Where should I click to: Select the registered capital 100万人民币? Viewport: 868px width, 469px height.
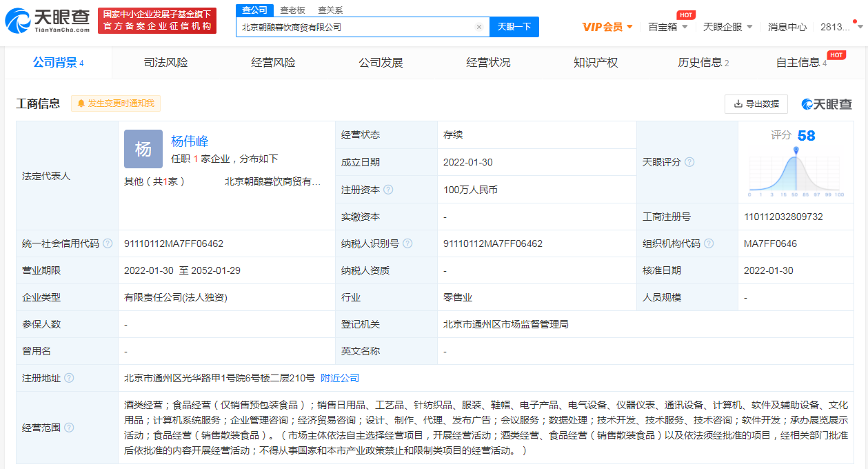(x=470, y=190)
